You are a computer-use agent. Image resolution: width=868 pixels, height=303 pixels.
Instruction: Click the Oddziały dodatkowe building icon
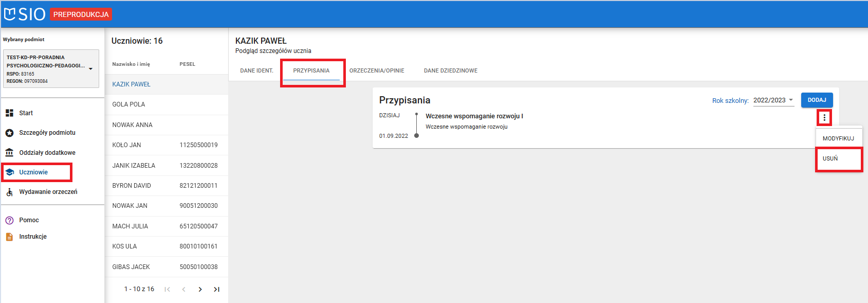pyautogui.click(x=9, y=153)
